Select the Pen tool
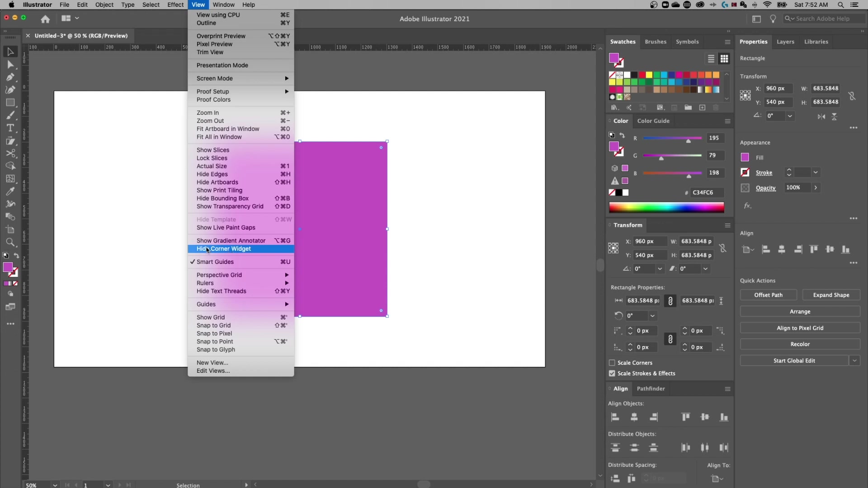Viewport: 868px width, 488px height. 10,77
